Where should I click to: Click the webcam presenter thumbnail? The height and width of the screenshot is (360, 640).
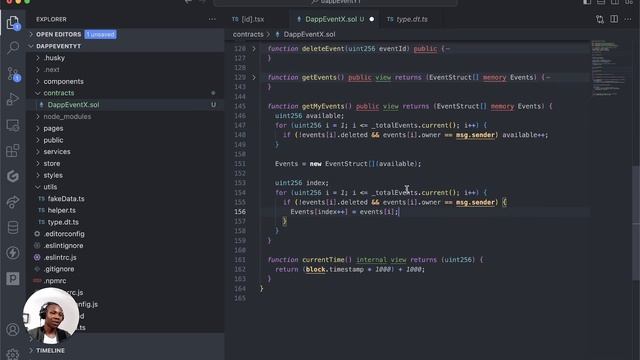tap(51, 315)
